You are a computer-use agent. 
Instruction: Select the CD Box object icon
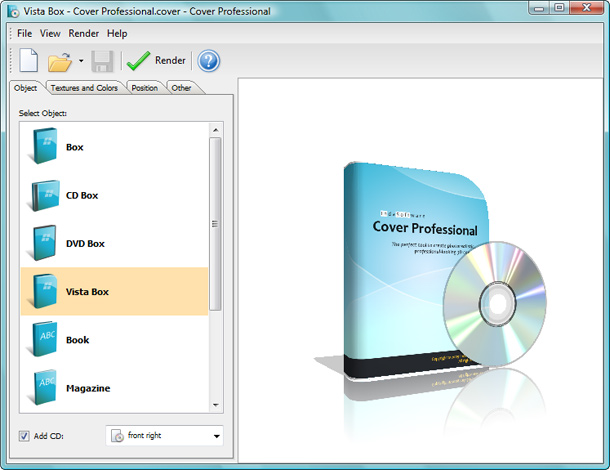44,195
